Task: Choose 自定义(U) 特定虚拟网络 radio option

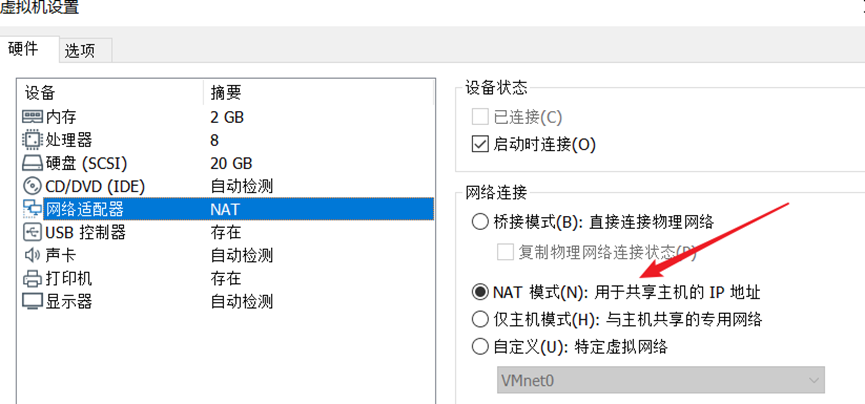Action: tap(480, 347)
